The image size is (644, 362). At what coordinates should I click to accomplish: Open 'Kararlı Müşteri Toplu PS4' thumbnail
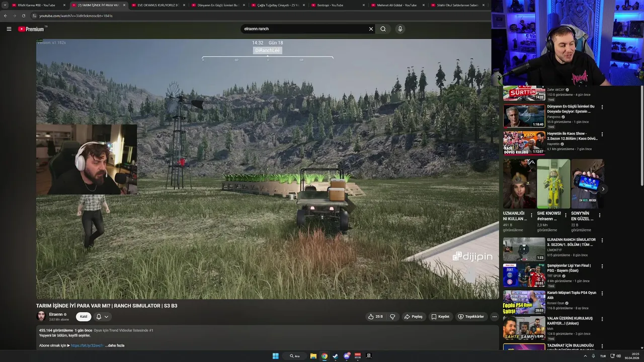[524, 302]
